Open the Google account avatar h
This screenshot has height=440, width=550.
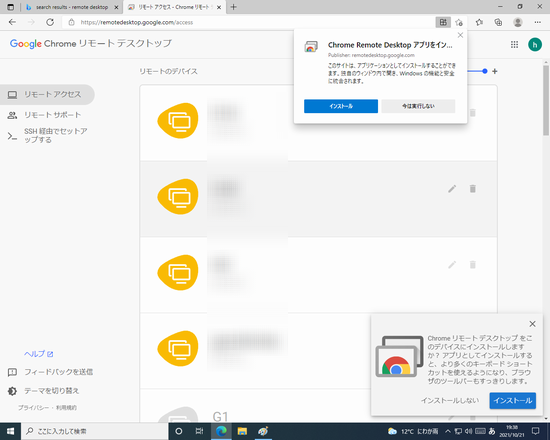[x=535, y=45]
